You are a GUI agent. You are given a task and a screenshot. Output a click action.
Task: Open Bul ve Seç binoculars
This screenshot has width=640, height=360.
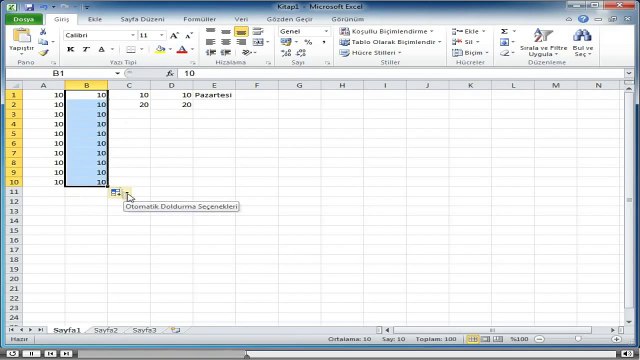tap(582, 42)
